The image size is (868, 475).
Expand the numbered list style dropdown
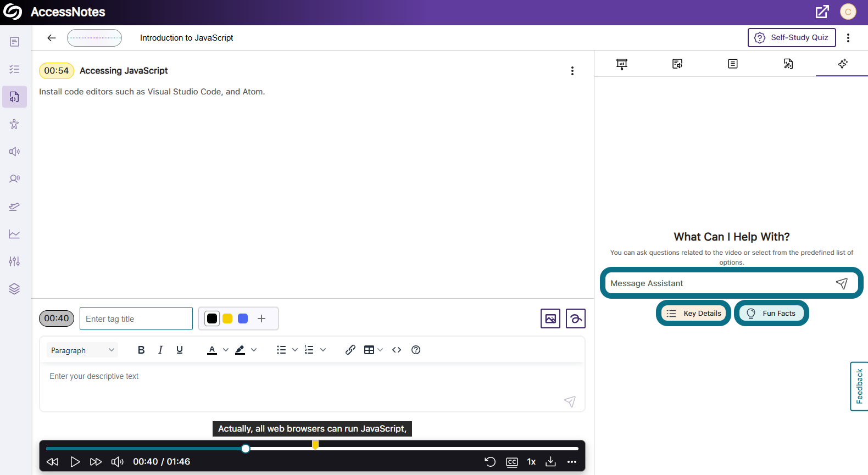[x=323, y=350]
